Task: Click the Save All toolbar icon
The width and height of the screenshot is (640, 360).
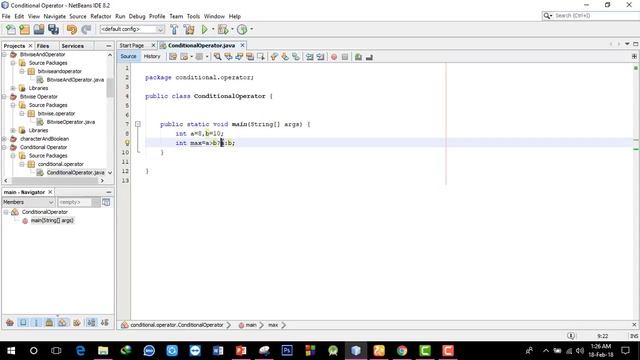Action: point(53,29)
